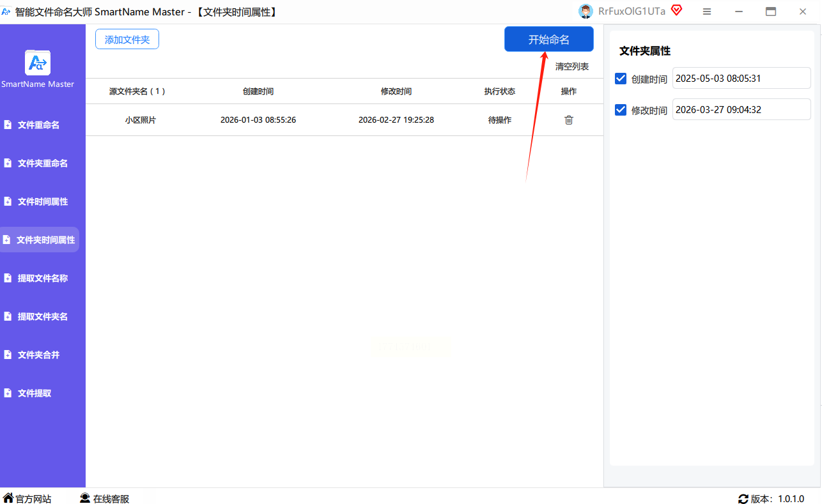Viewport: 822px width, 504px height.
Task: Click modified time 2026-02-27 19:25:28 cell
Action: (x=396, y=120)
